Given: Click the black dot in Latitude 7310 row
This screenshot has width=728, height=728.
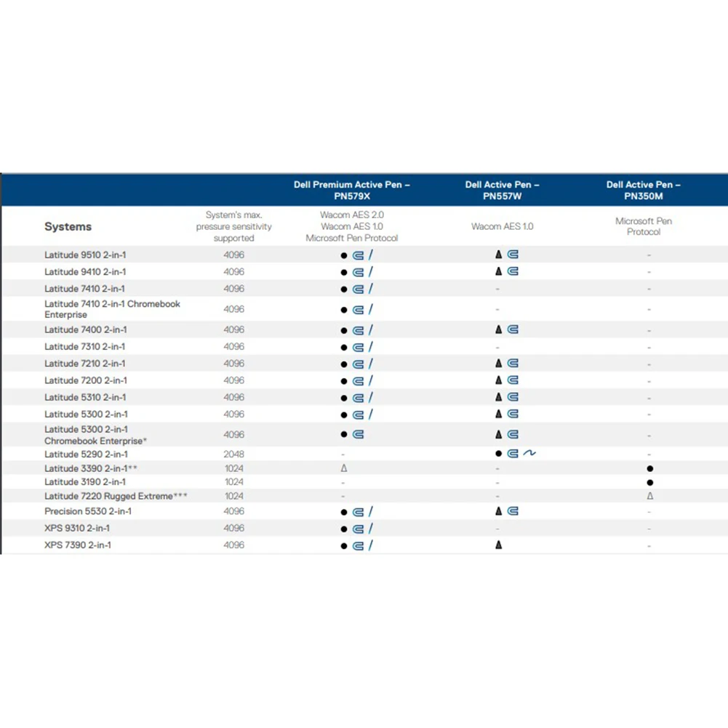Looking at the screenshot, I should click(343, 348).
